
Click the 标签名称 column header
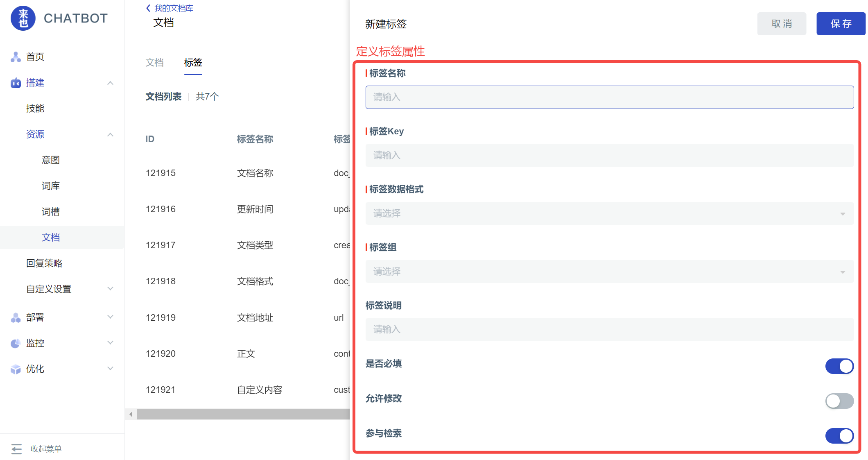point(255,139)
